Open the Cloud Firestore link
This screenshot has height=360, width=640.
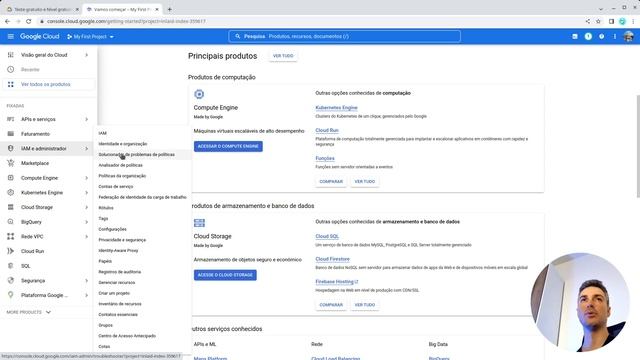click(333, 259)
